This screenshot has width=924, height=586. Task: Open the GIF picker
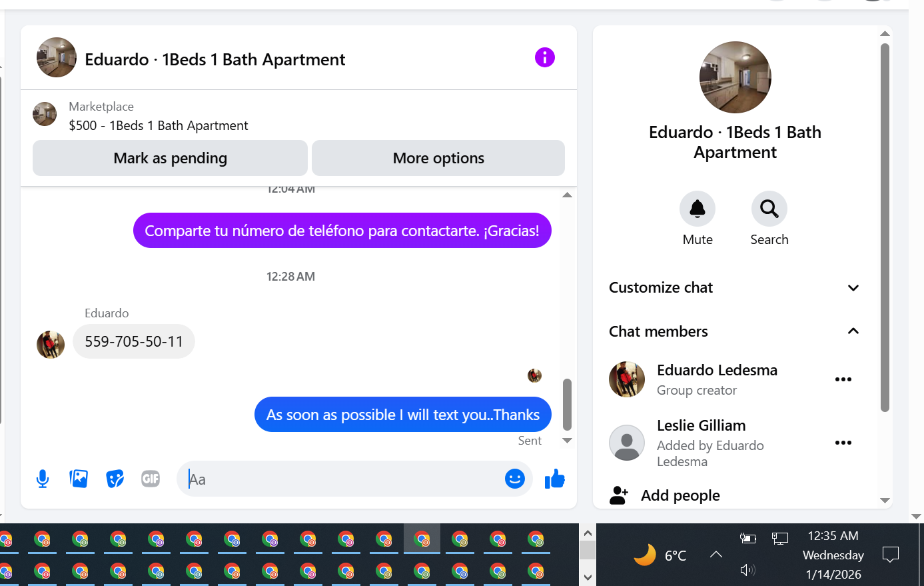pos(151,479)
